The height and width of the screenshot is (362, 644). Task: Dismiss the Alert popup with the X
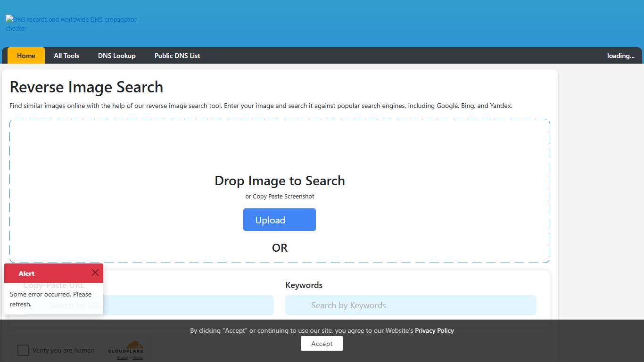pyautogui.click(x=95, y=272)
